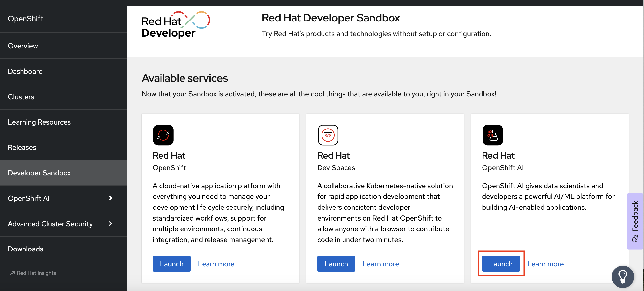Launch Red Hat OpenShift
Screen dimensions: 644x291
point(171,264)
